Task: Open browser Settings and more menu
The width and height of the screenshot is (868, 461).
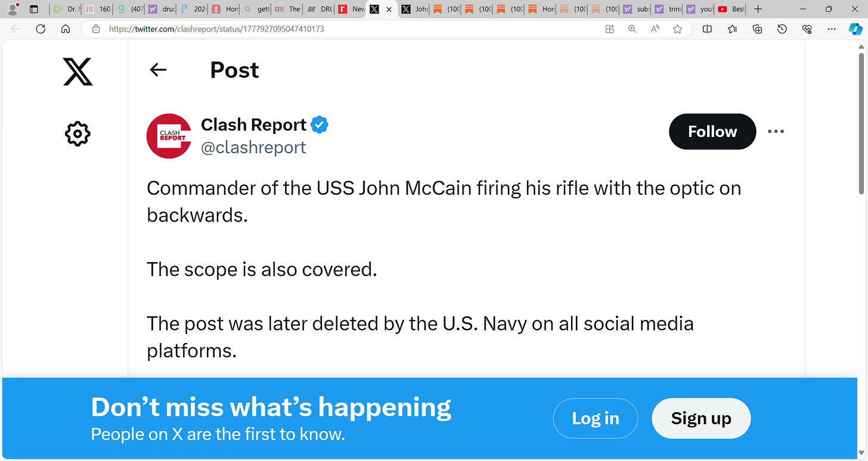Action: click(832, 29)
